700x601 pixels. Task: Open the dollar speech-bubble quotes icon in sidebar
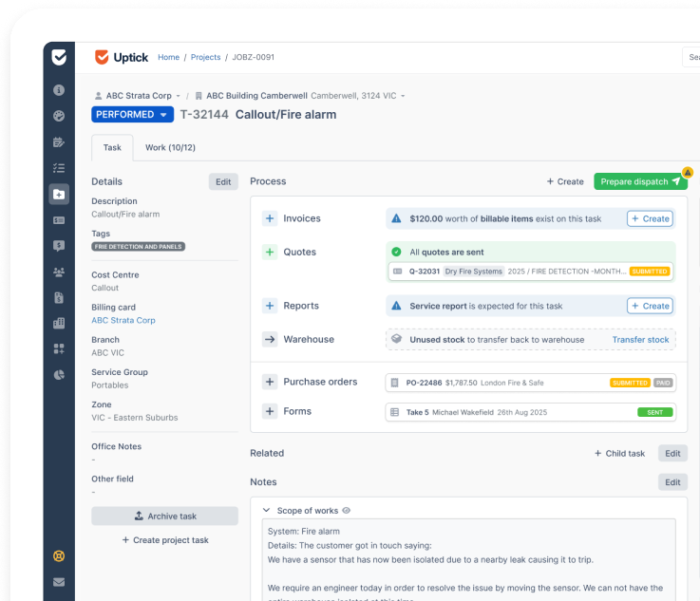(59, 246)
